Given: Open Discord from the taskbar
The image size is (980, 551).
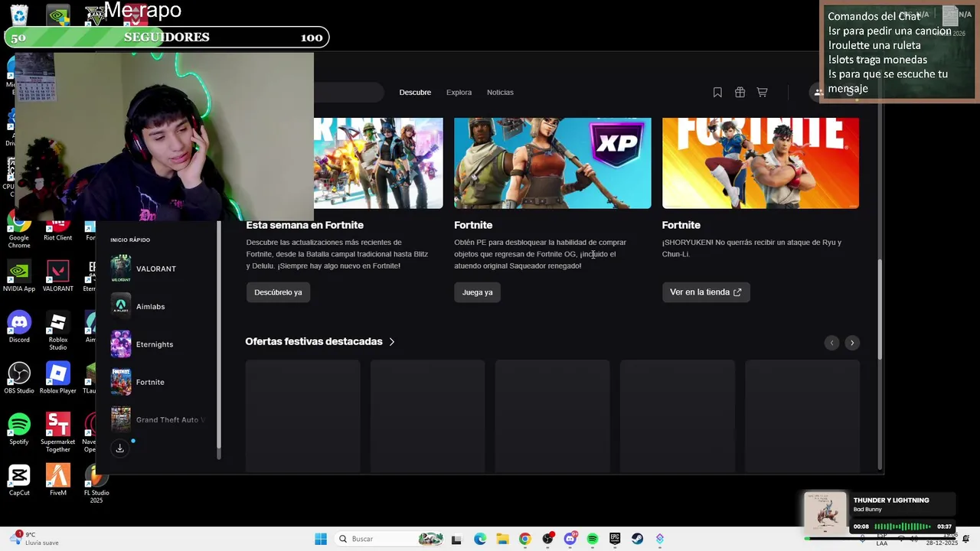Looking at the screenshot, I should [x=570, y=540].
